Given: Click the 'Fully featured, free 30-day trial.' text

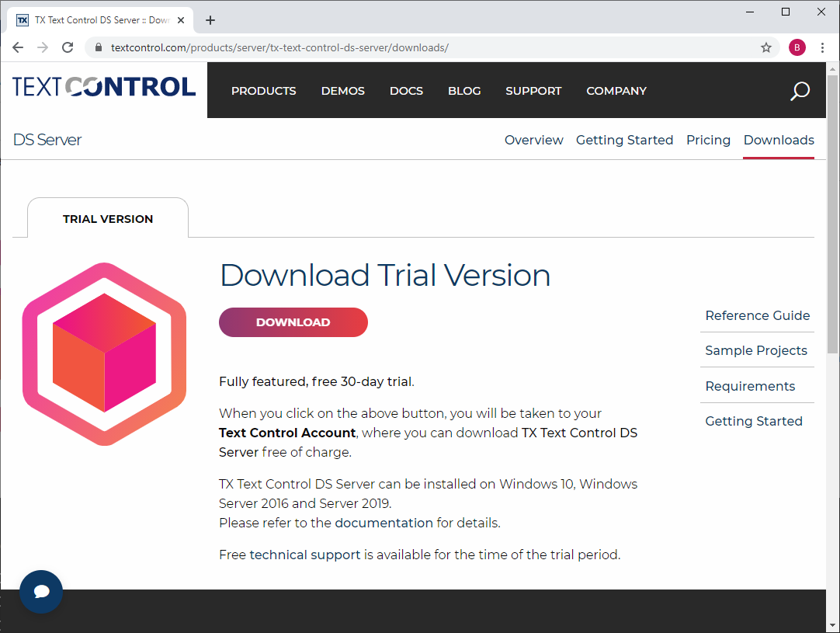Looking at the screenshot, I should pos(317,381).
